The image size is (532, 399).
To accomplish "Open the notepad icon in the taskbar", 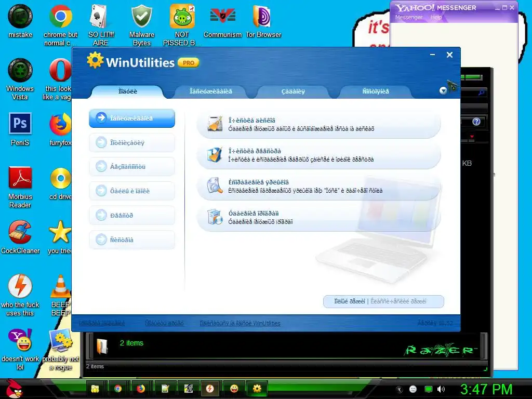I will coord(165,389).
